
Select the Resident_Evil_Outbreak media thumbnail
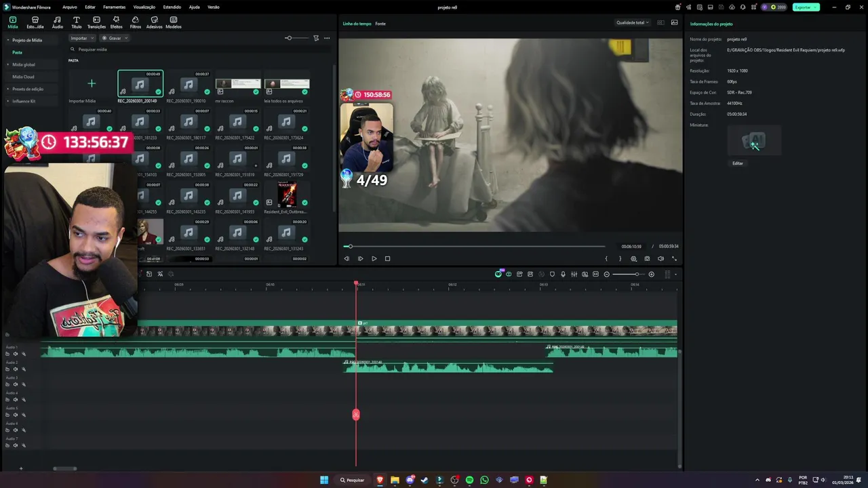click(x=287, y=195)
